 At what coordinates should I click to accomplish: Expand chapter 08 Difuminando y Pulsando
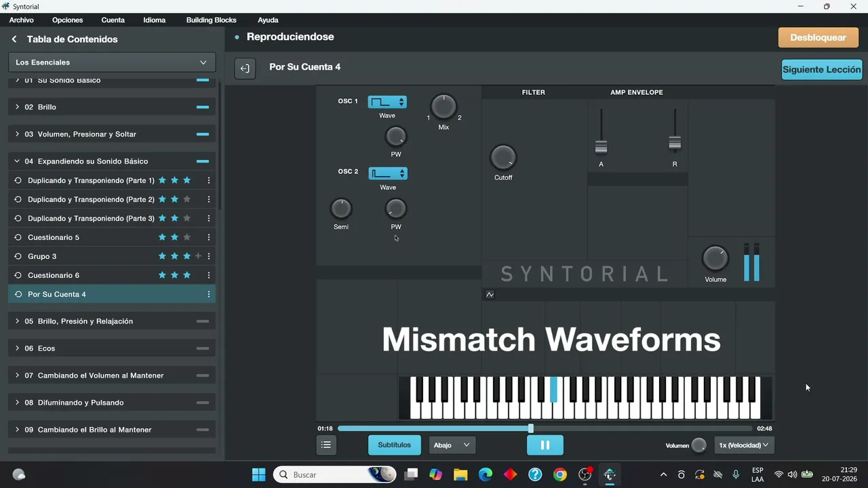[112, 403]
